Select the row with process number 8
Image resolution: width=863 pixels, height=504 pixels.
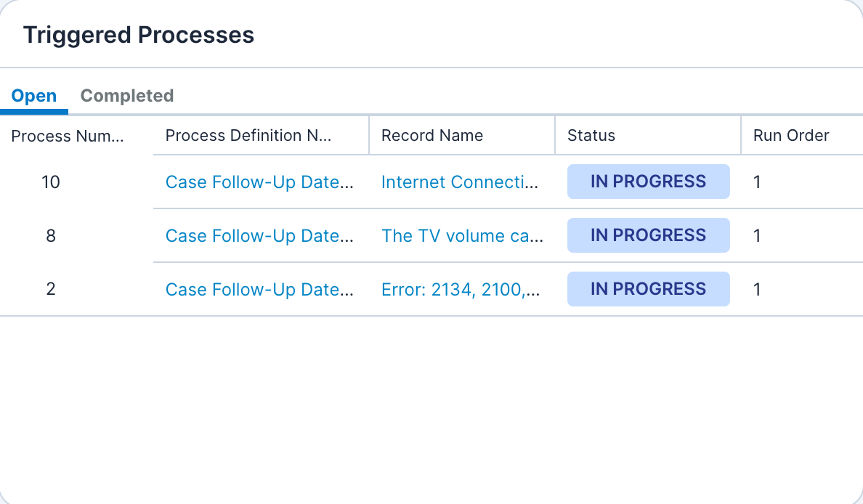click(51, 235)
